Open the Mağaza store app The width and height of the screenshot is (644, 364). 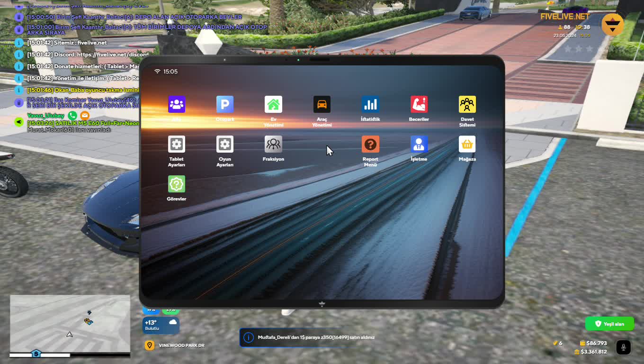coord(467,145)
